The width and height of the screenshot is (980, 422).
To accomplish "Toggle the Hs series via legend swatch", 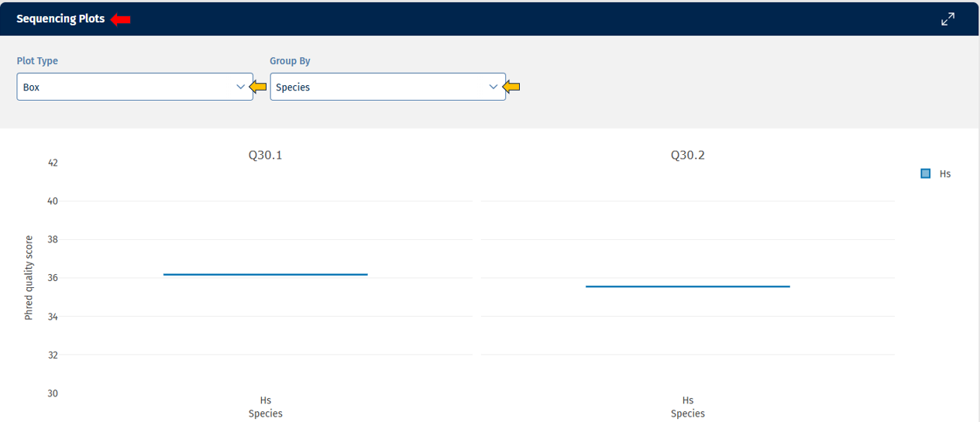I will tap(925, 173).
